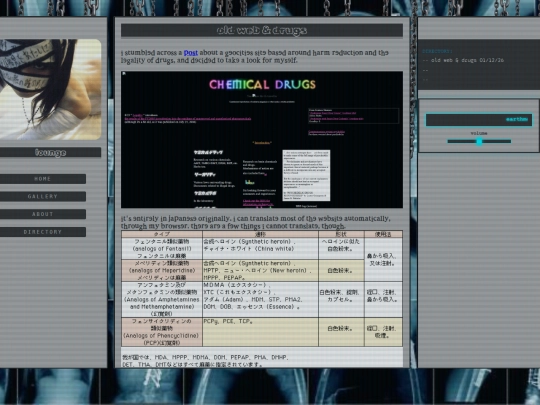Image resolution: width=540 pixels, height=405 pixels.
Task: Open directory entry "old web & drugs 01/12/26"
Action: pos(463,60)
